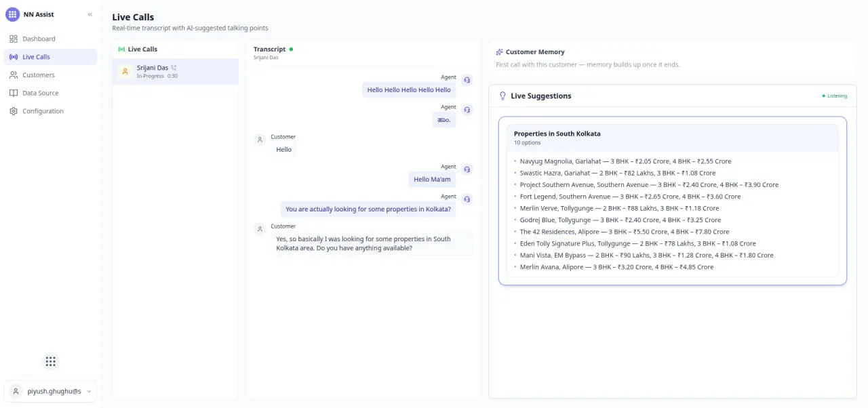Go to the Customers section

50,75
